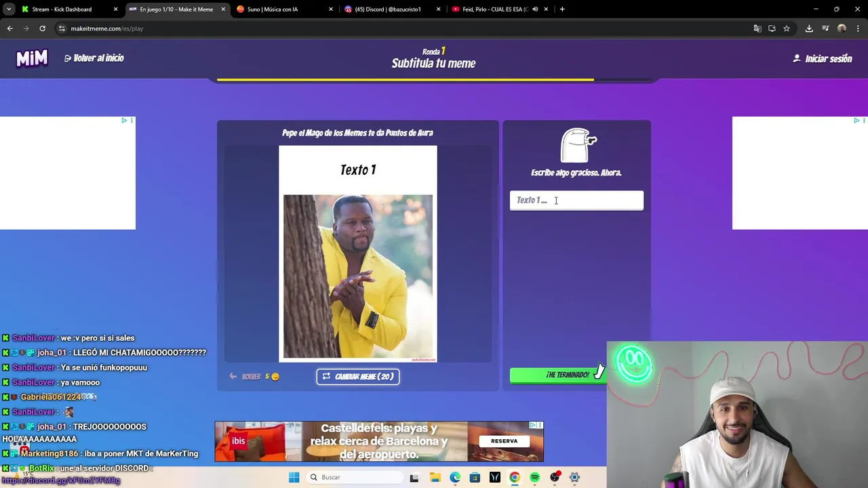Viewport: 868px width, 488px height.
Task: Close the Discord tab
Action: [438, 9]
